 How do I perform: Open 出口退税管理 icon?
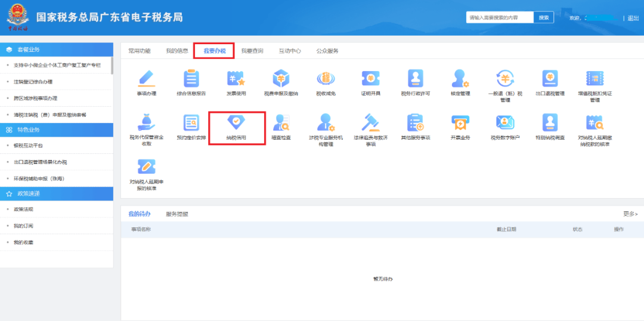[x=550, y=78]
